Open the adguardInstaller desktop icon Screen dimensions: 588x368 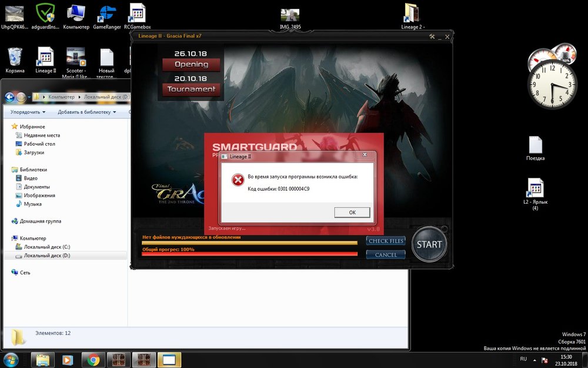[x=46, y=14]
